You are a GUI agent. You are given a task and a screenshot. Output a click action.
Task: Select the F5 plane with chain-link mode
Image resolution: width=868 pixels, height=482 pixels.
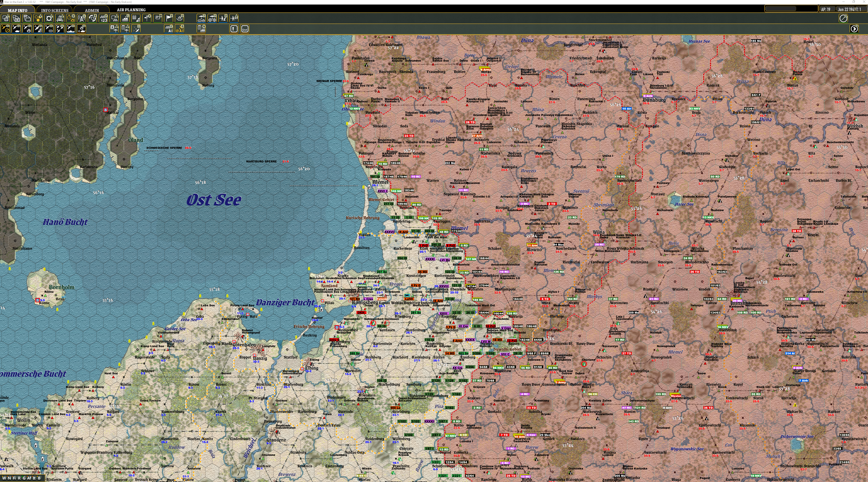49,29
